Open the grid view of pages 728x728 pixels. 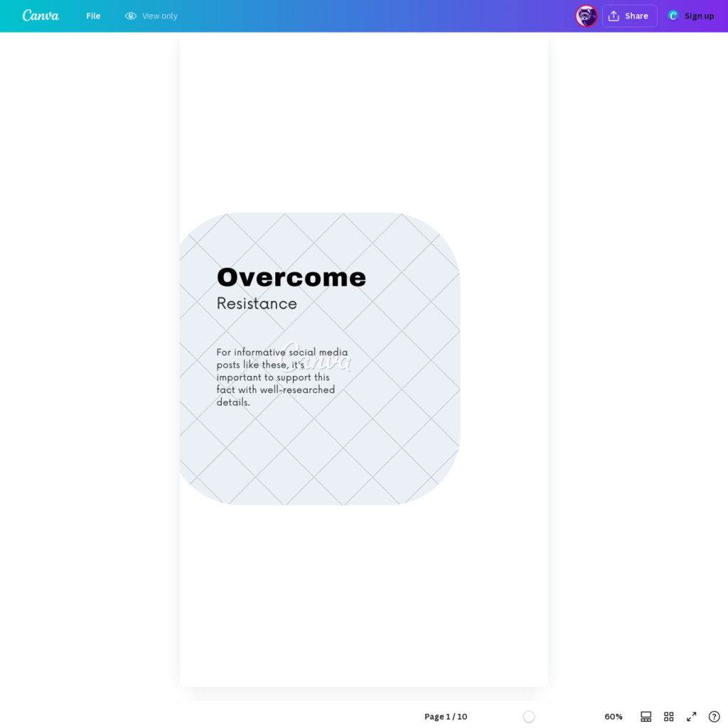pyautogui.click(x=668, y=717)
